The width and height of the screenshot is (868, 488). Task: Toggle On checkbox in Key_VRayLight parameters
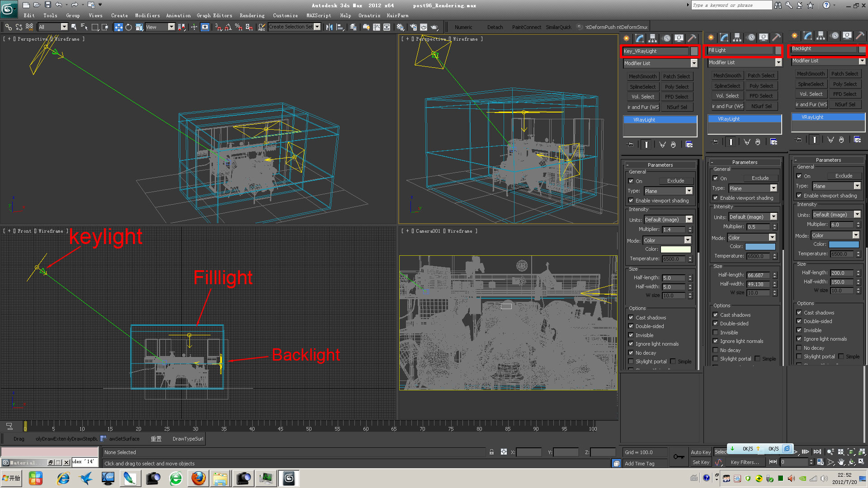631,181
